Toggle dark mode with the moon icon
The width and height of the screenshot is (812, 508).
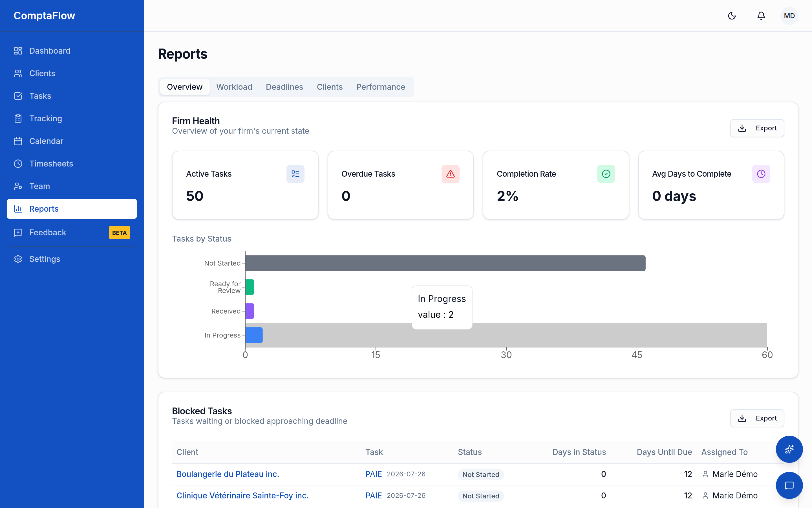(732, 16)
